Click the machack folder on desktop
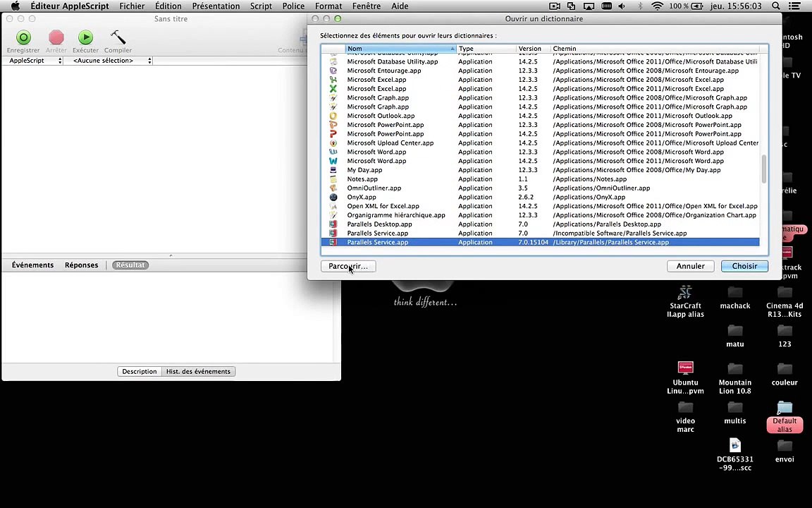The image size is (812, 508). click(735, 292)
